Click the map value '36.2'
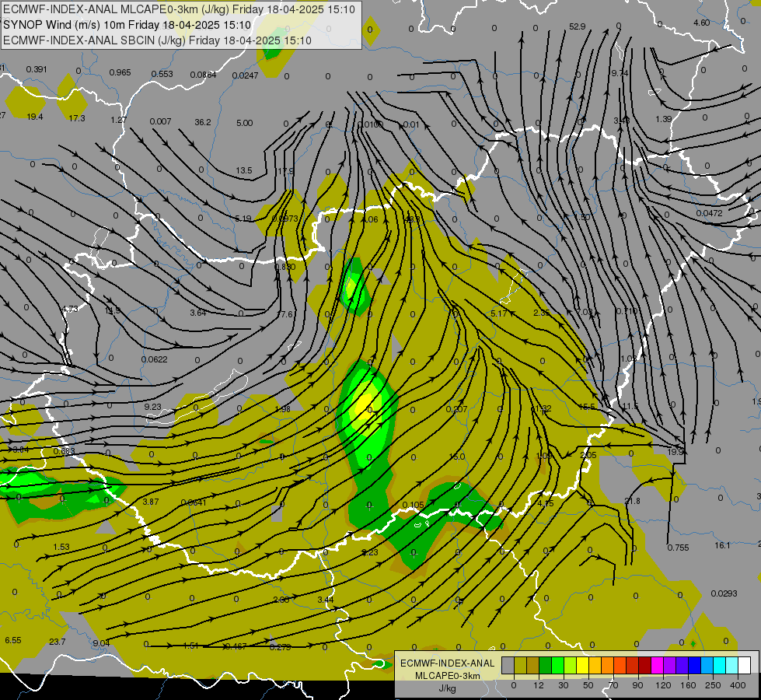The image size is (761, 700). point(203,122)
